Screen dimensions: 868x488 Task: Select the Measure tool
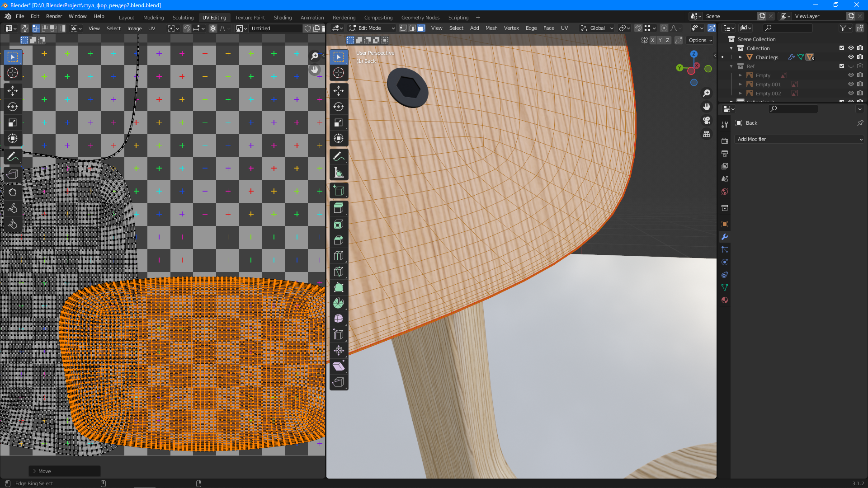[339, 173]
